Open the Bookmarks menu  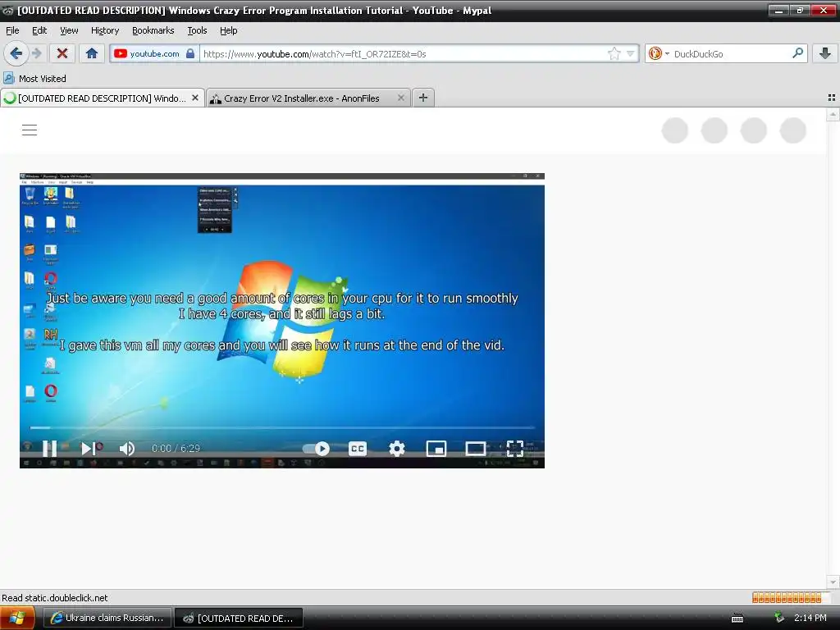tap(153, 30)
